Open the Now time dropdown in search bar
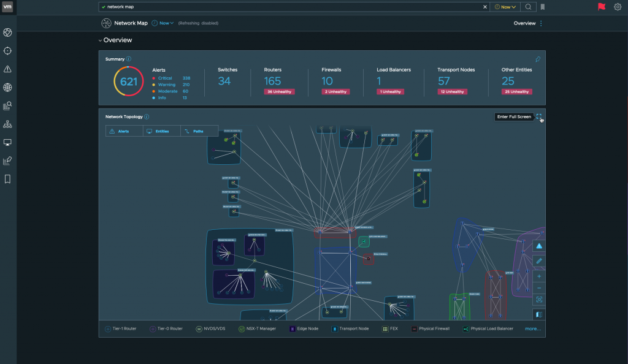Screen dimensions: 628x364 pyautogui.click(x=505, y=7)
